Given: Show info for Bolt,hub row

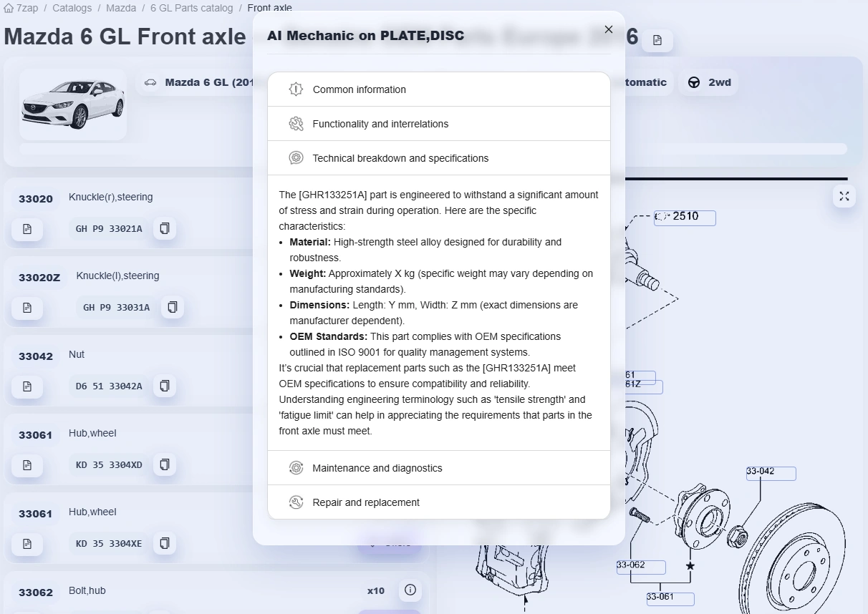Looking at the screenshot, I should point(410,590).
